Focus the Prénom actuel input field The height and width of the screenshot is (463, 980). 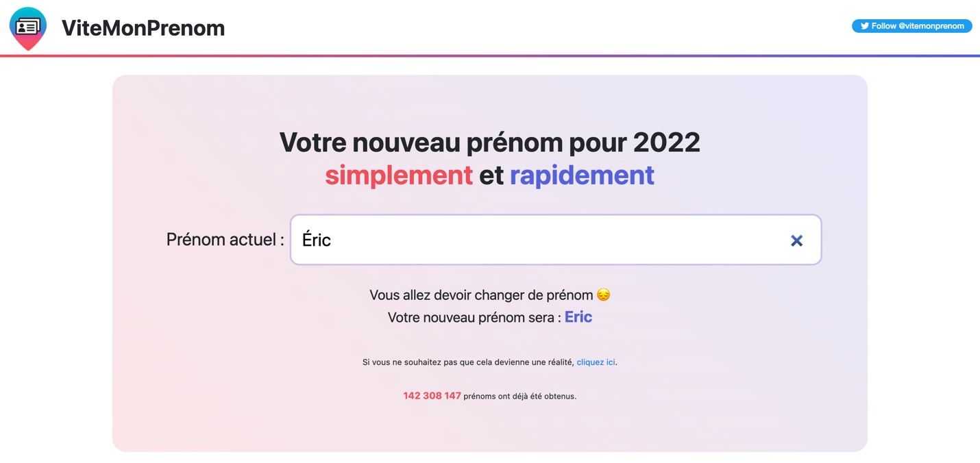pos(535,240)
